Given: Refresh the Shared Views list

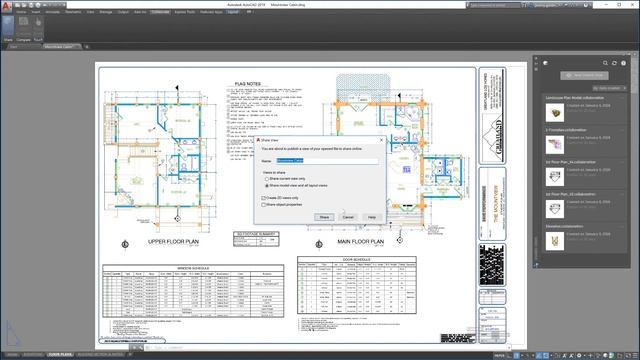Looking at the screenshot, I should click(x=614, y=63).
